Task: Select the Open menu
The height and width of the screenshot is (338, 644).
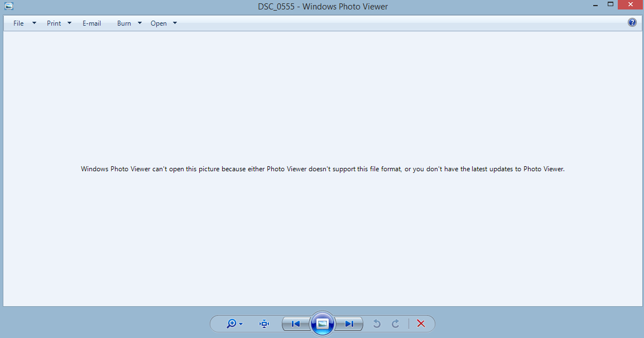Action: tap(158, 23)
